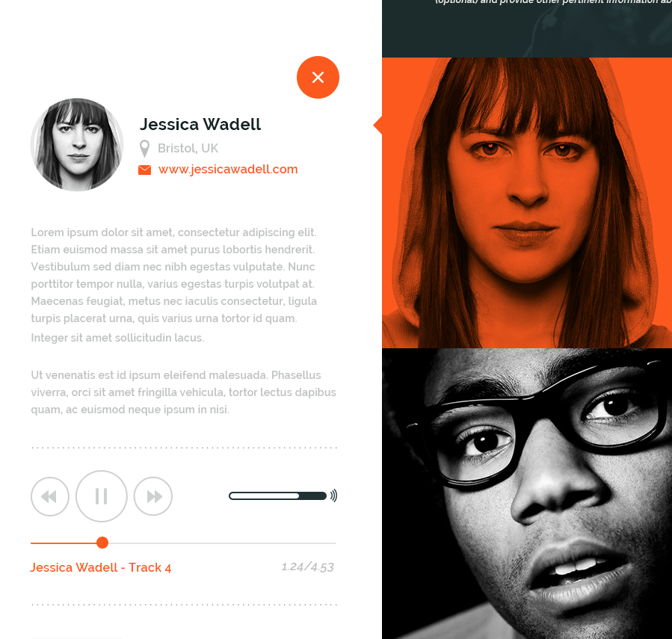
Task: Click the Jessica Wadell name heading
Action: click(200, 124)
